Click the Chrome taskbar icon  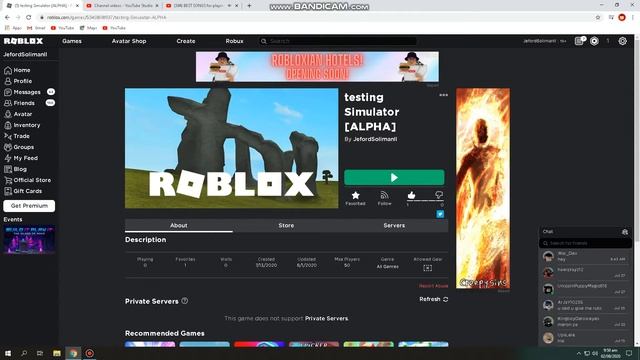[73, 353]
